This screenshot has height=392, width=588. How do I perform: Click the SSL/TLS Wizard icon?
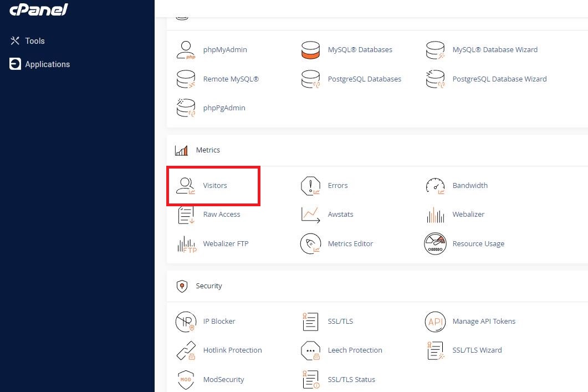click(435, 350)
